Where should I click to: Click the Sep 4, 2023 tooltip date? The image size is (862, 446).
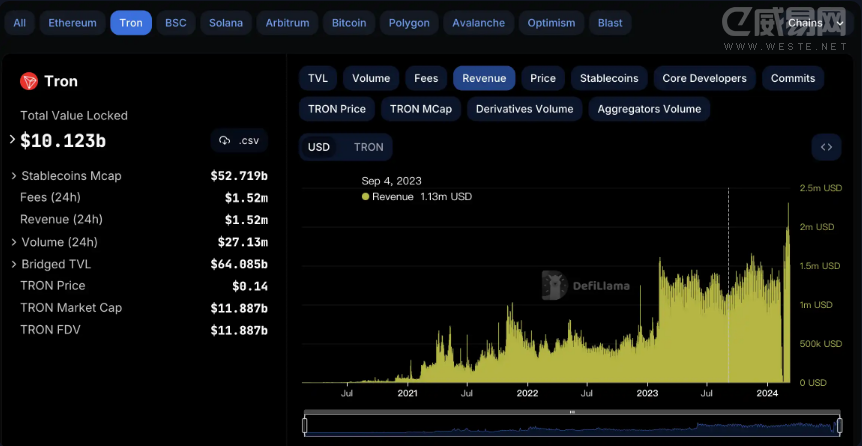(x=391, y=181)
